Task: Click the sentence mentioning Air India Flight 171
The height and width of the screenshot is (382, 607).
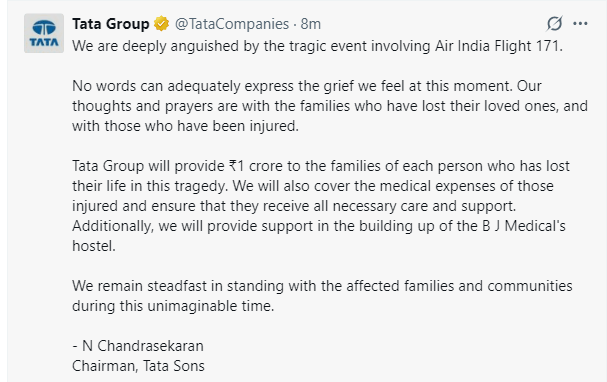Action: 317,46
